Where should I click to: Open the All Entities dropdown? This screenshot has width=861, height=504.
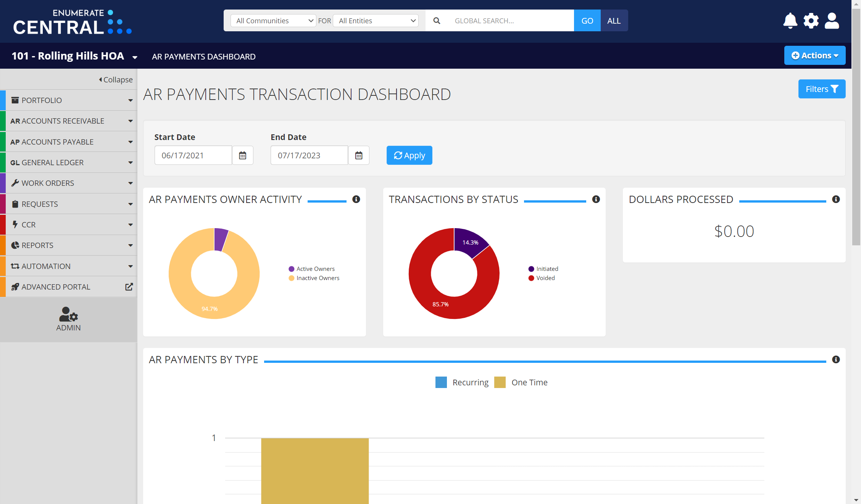coord(375,21)
